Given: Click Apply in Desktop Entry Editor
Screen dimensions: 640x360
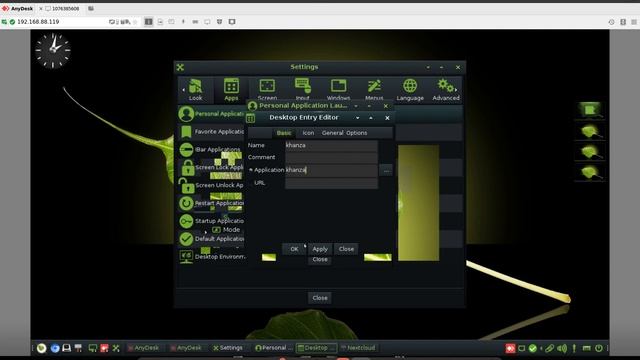Looking at the screenshot, I should coord(320,249).
